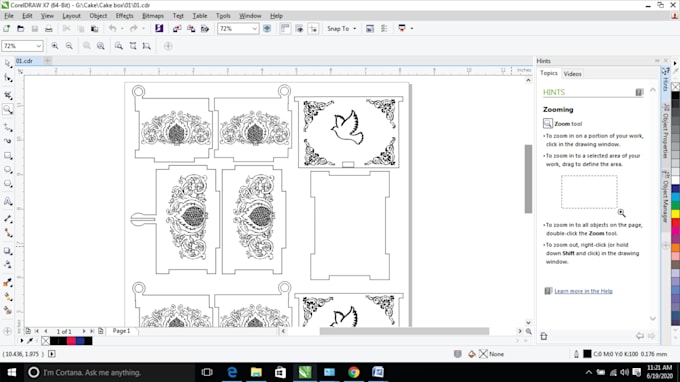Viewport: 680px width, 382px height.
Task: Open the toolbar zoom level 72% dropdown
Action: 255,29
